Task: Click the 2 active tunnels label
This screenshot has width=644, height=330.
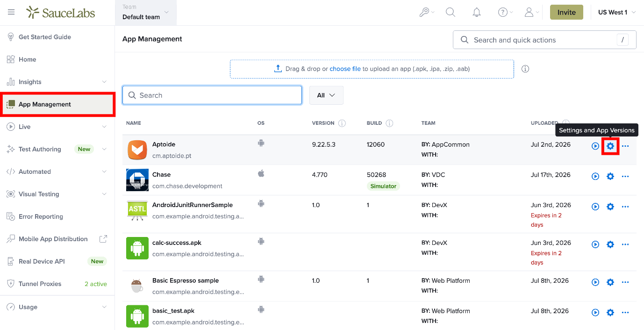Action: pyautogui.click(x=96, y=284)
